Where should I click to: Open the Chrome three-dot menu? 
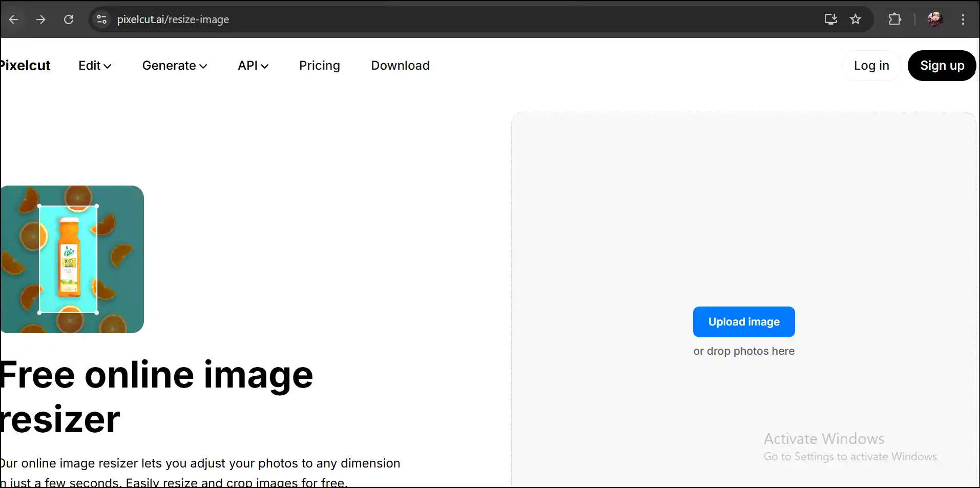963,19
